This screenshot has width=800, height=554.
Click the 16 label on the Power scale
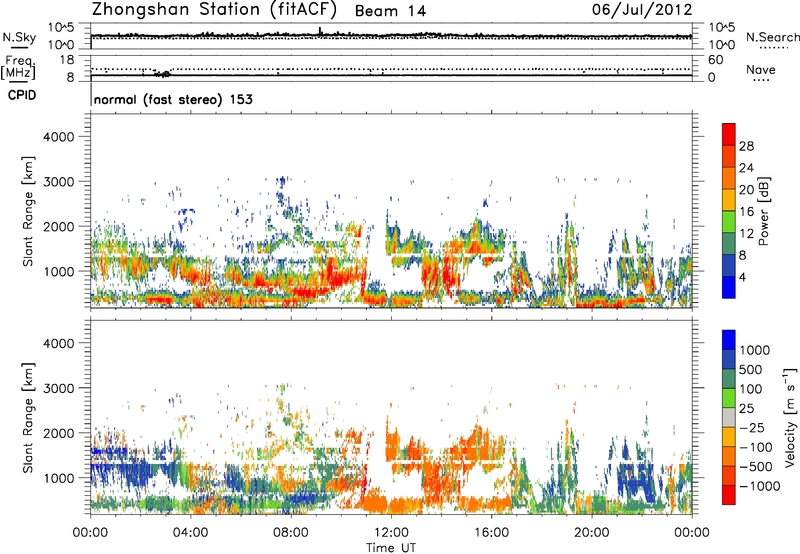click(746, 212)
